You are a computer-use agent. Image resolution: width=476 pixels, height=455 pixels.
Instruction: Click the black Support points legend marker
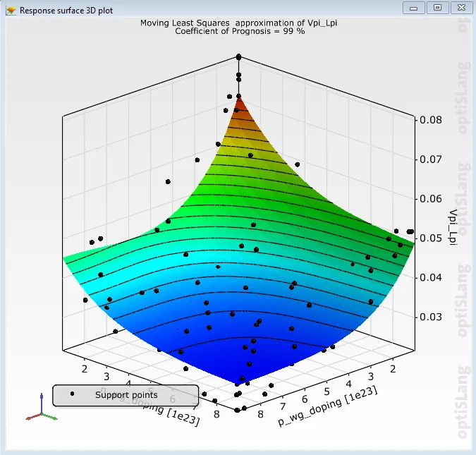click(x=72, y=394)
